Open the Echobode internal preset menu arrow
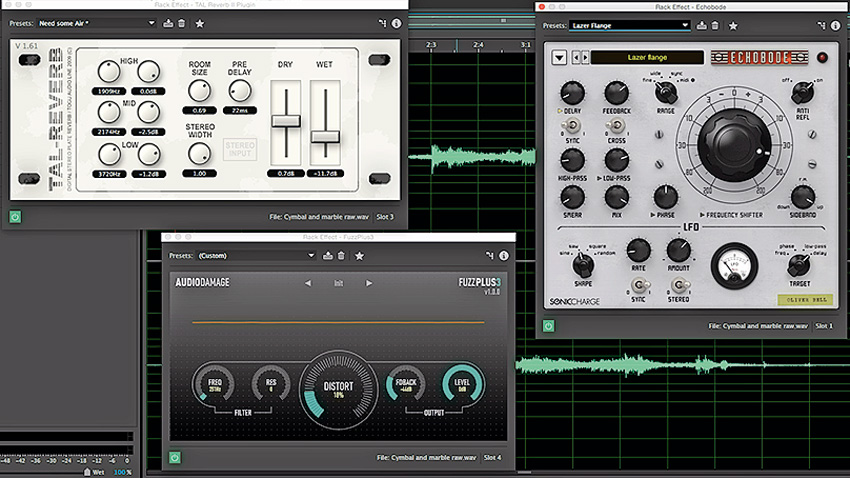The height and width of the screenshot is (478, 850). pos(559,58)
